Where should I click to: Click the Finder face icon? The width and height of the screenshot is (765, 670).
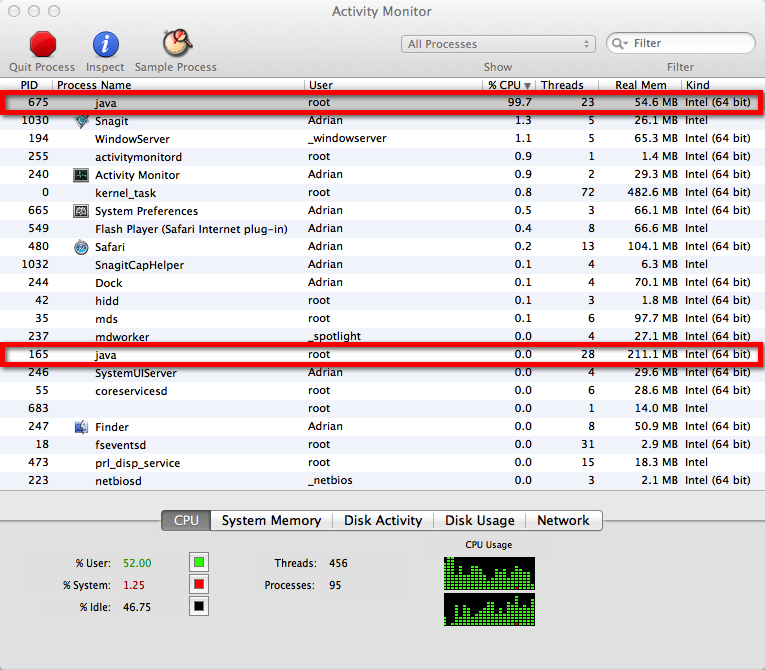(81, 427)
